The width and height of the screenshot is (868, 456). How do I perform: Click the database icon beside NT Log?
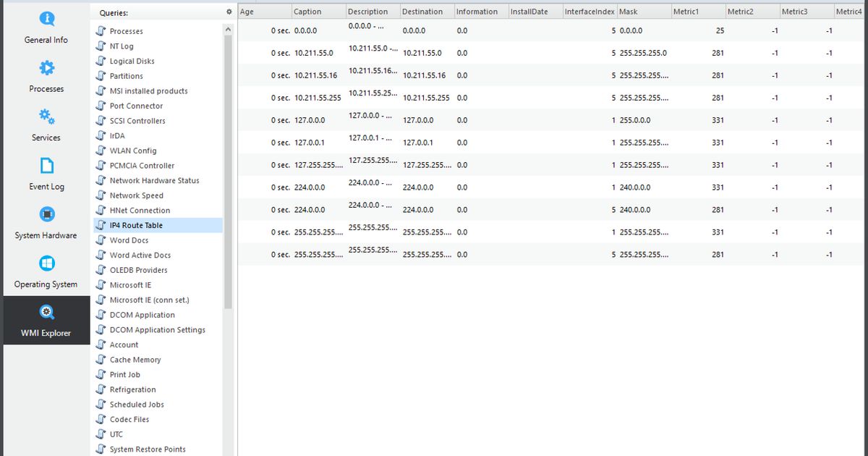[100, 45]
